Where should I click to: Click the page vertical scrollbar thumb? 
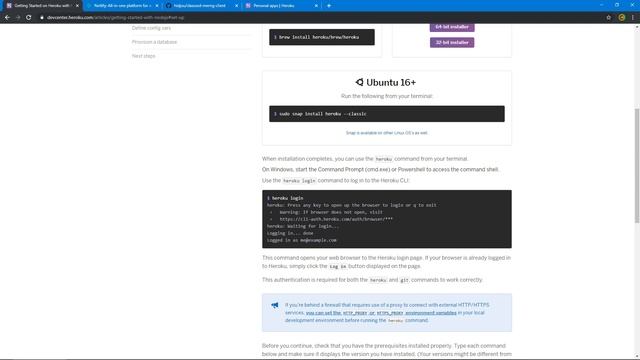(x=637, y=165)
